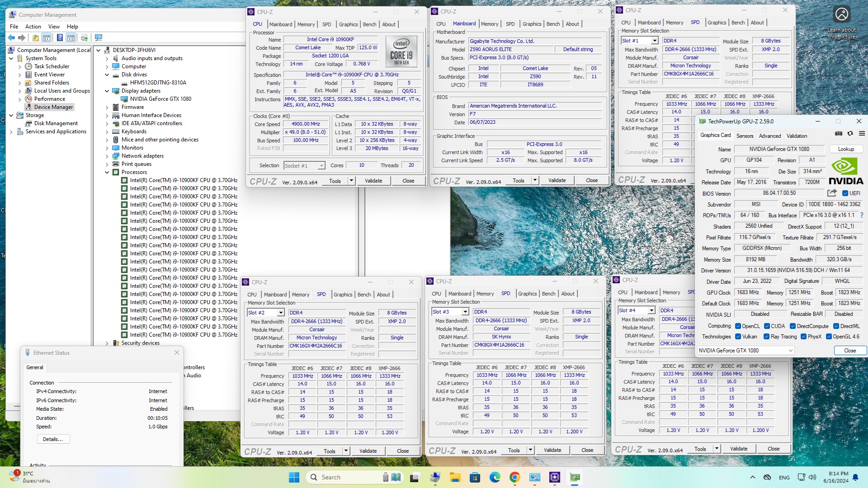Toggle the OpenCL checkbox in GPU-Z

(x=738, y=326)
